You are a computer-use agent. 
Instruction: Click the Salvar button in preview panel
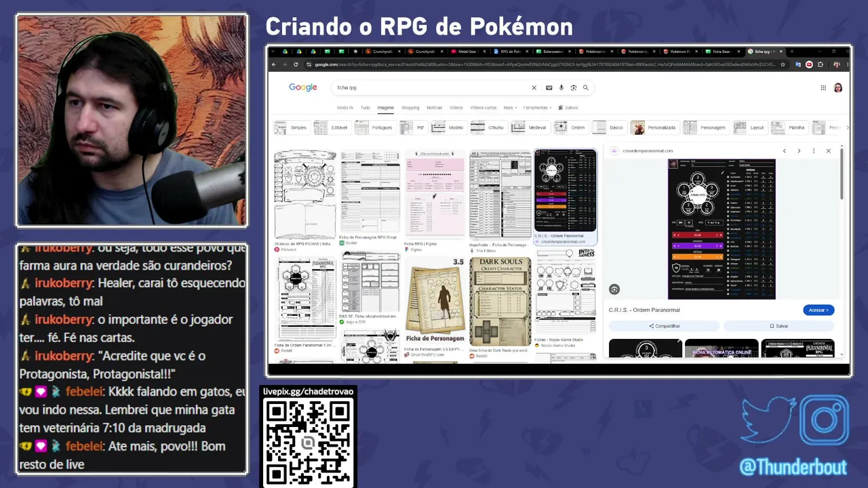pos(778,326)
